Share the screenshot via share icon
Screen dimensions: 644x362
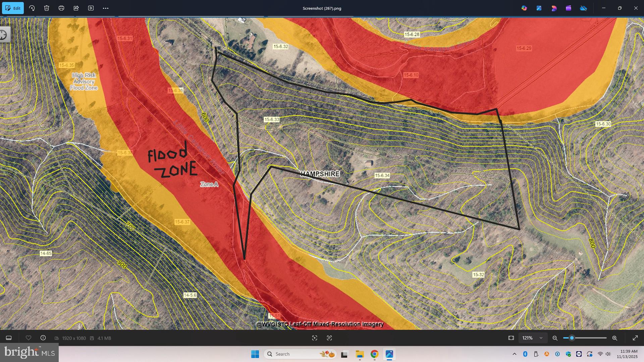point(76,8)
